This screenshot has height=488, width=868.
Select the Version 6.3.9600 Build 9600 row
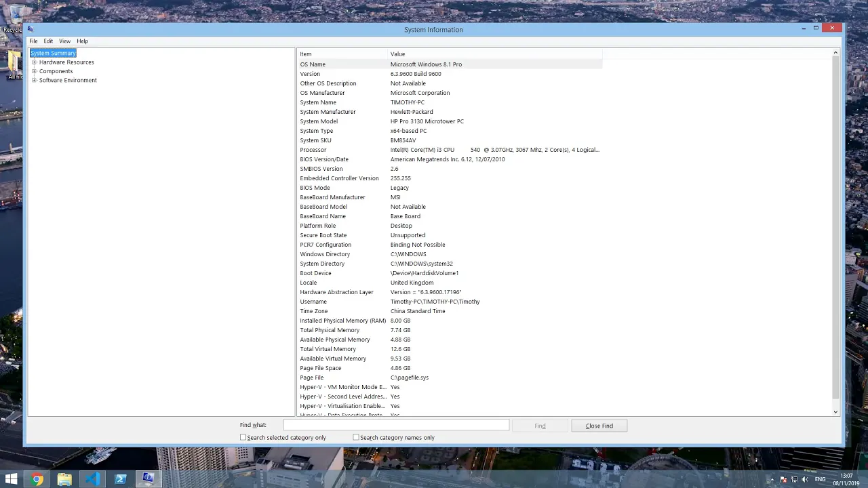tap(450, 74)
